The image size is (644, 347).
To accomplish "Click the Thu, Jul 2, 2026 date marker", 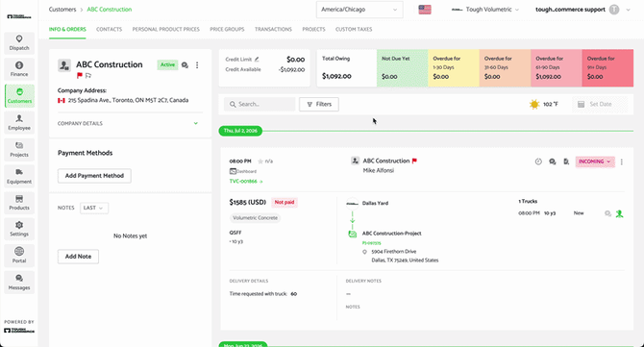I will (x=240, y=131).
